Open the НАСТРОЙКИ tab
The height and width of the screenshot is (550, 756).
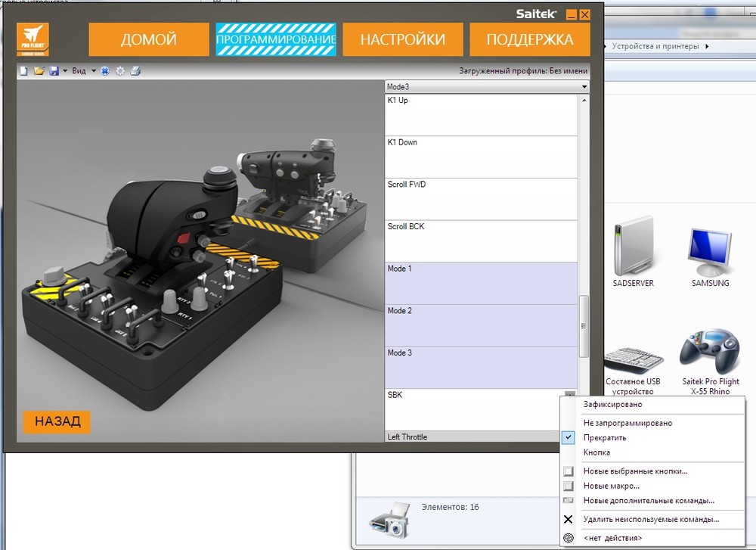[403, 39]
